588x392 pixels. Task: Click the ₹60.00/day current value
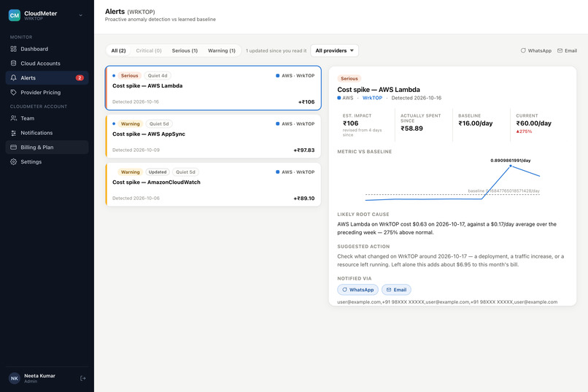533,123
